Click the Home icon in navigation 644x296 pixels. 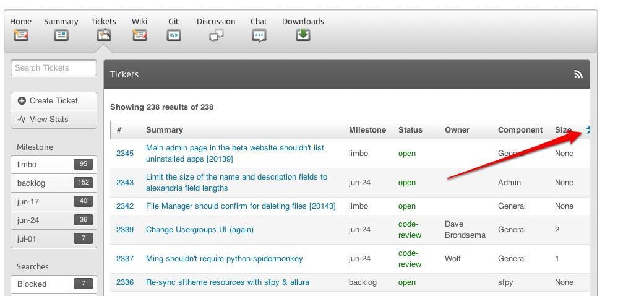pyautogui.click(x=21, y=35)
